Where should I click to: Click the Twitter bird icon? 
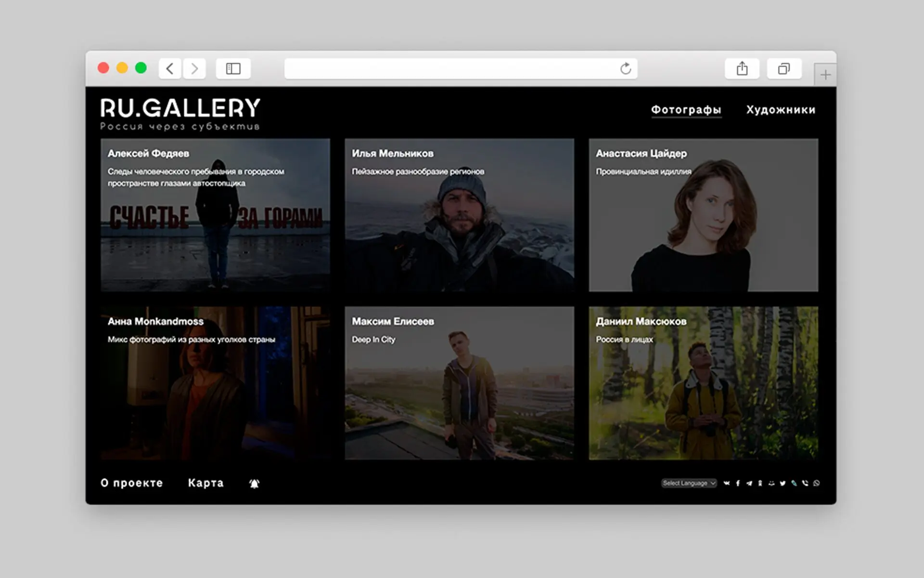point(783,483)
